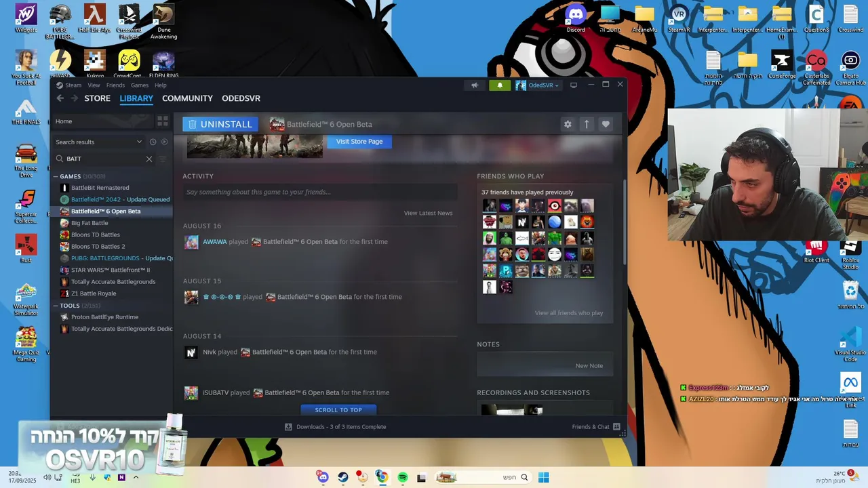Go forward with the Steam forward arrow

[73, 98]
